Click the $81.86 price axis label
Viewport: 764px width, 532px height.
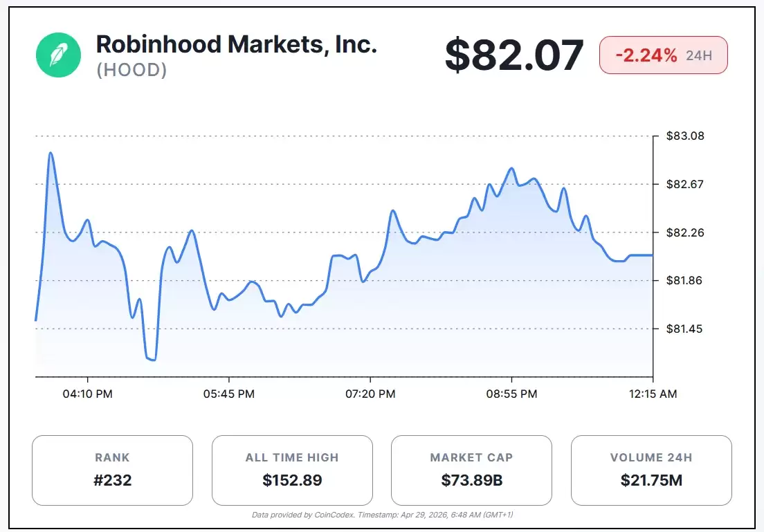pos(684,280)
